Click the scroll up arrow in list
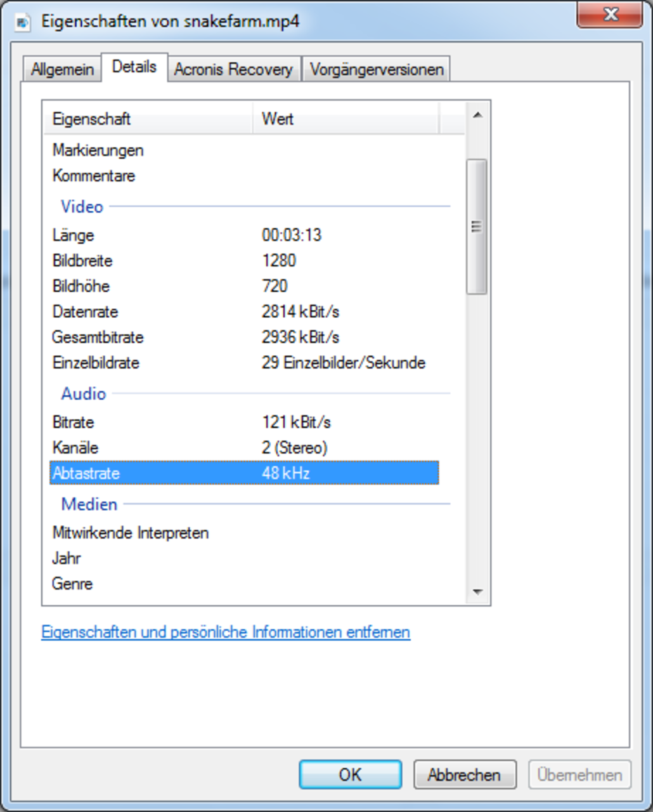 click(477, 115)
